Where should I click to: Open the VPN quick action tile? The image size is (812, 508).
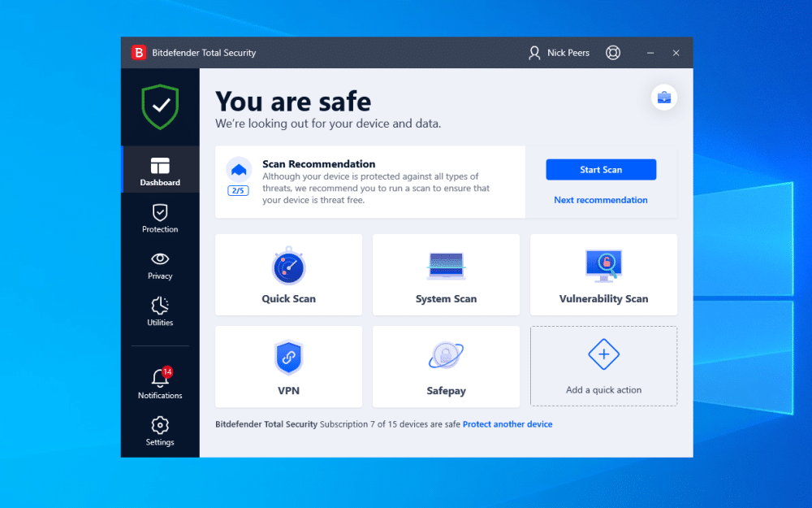point(288,367)
